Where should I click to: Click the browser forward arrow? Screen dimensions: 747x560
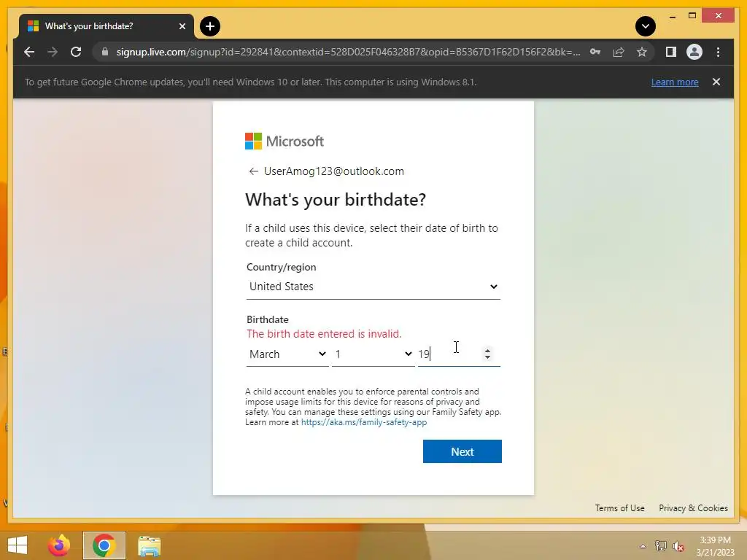[53, 52]
